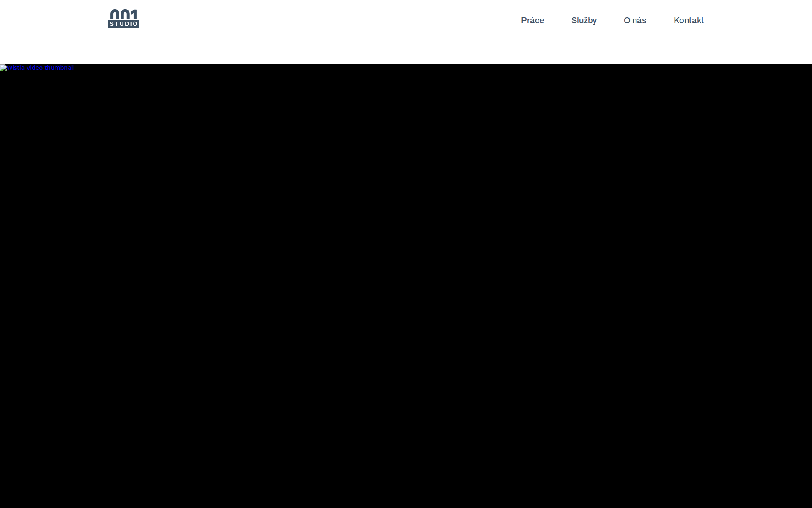Read about the studio via O nás
The image size is (812, 508).
point(635,20)
